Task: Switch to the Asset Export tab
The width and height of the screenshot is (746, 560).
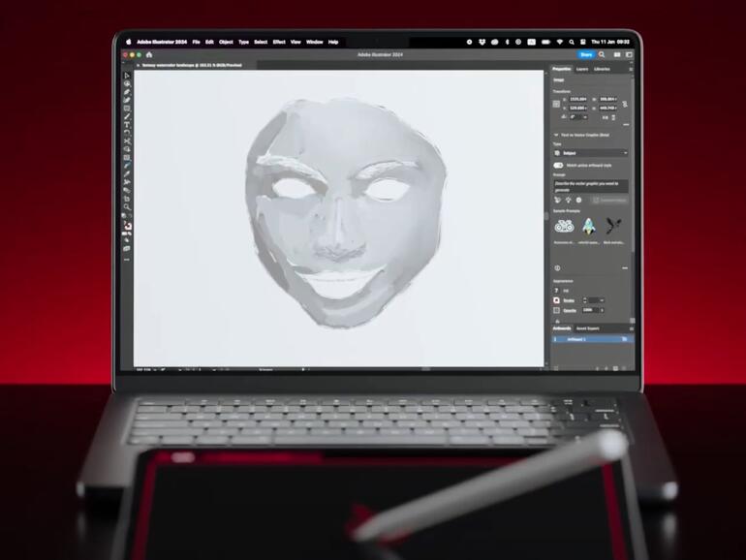Action: point(587,328)
